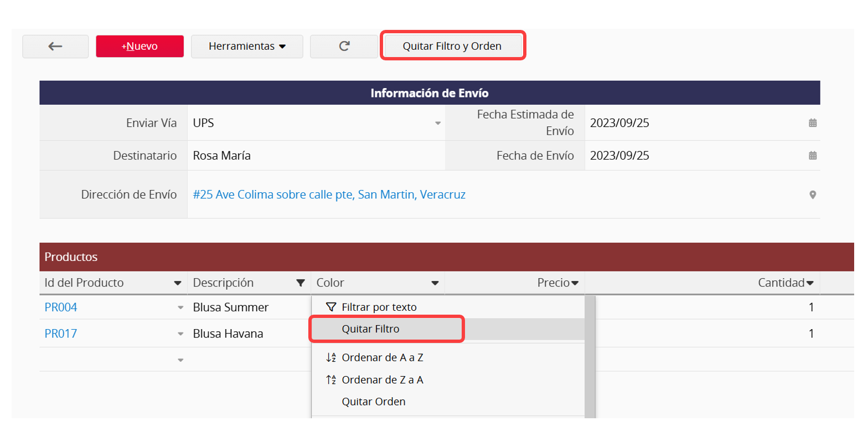
Task: Click Quitar Filtro y Orden button
Action: click(x=452, y=47)
